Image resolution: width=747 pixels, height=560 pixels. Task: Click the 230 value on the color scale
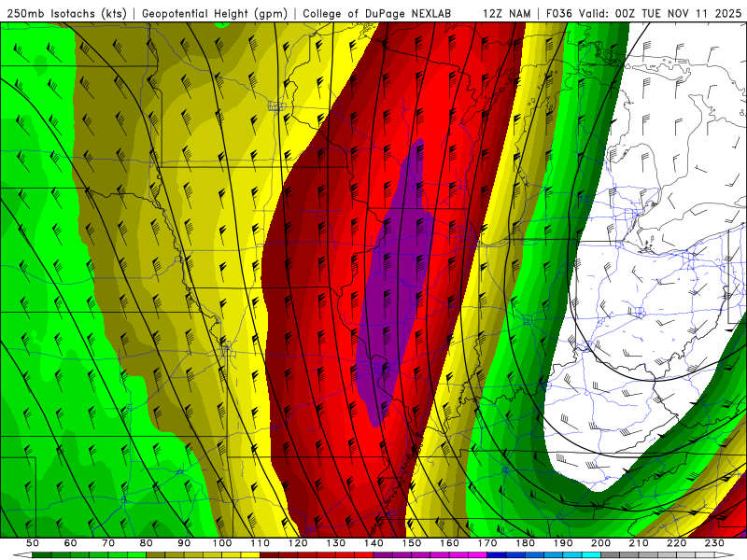click(x=715, y=543)
